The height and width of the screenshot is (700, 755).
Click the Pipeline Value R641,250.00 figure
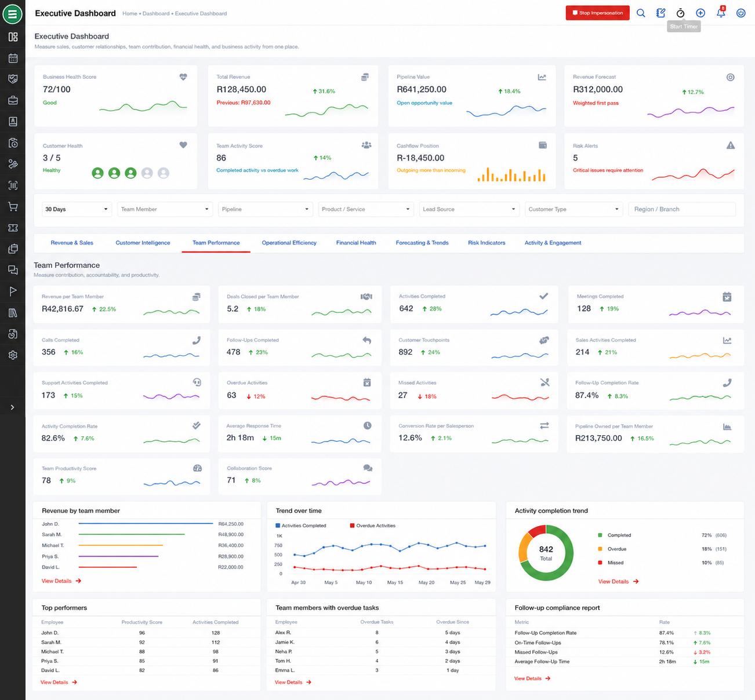[x=422, y=89]
